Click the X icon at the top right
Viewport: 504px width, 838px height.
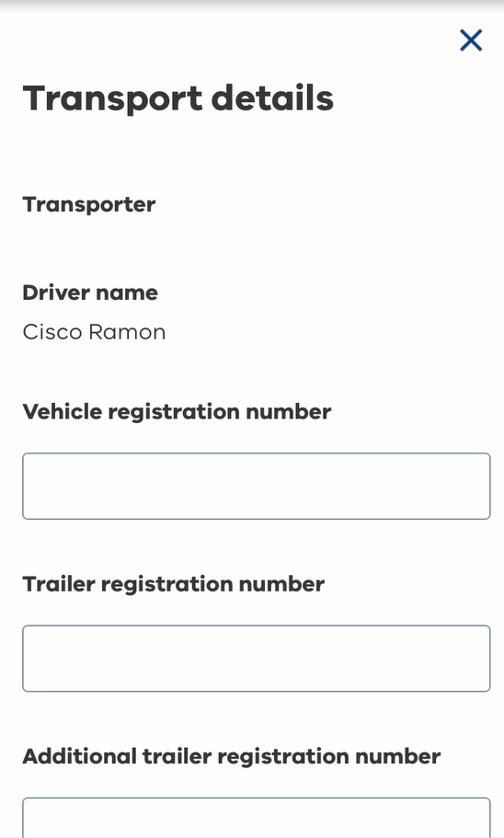(471, 40)
